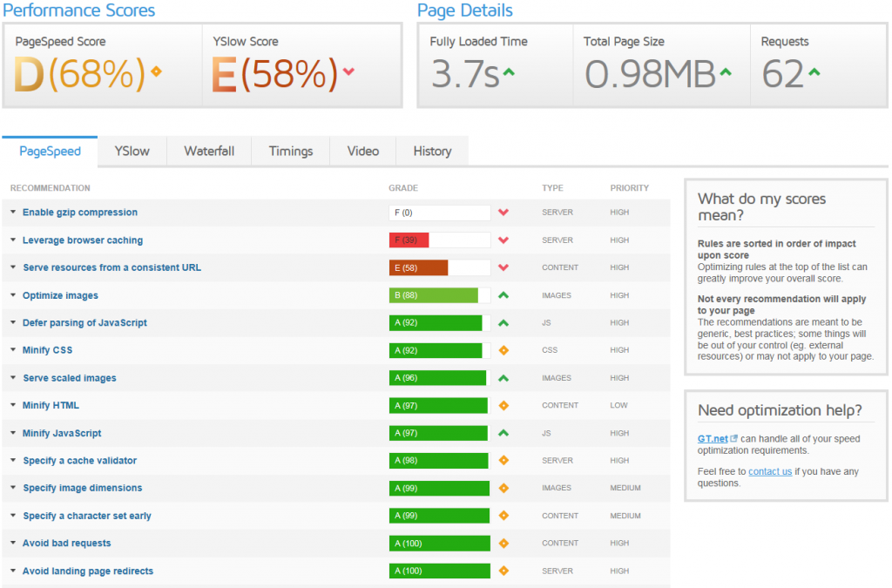This screenshot has width=892, height=588.
Task: Expand the Minify CSS disclosure triangle
Action: (x=13, y=349)
